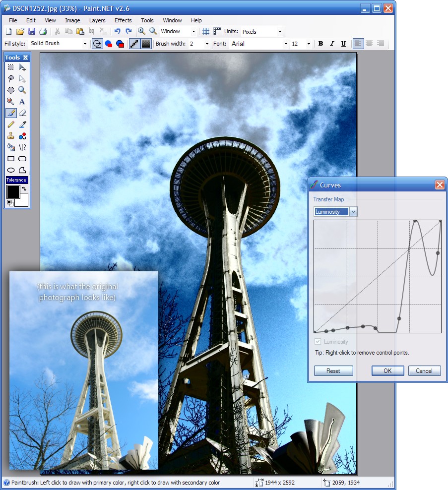Choose the Color Picker eyedropper tool
The image size is (448, 490).
[x=22, y=124]
